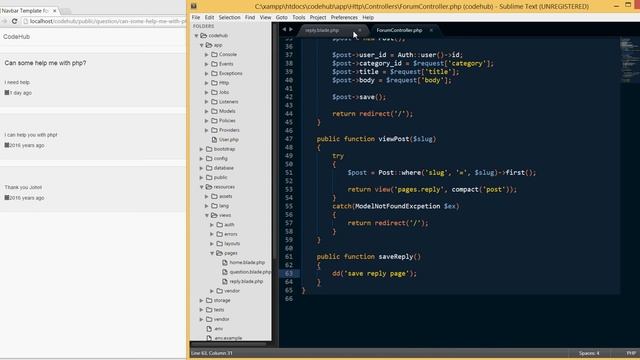Image resolution: width=640 pixels, height=360 pixels.
Task: Switch to the ForumController.php tab
Action: pos(399,30)
